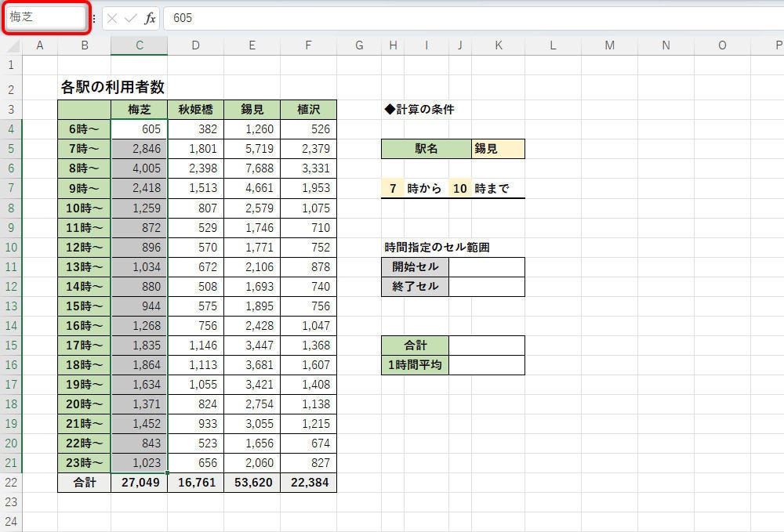Viewport: 784px width, 532px height.
Task: Select the 梅芝 total cell 27,049
Action: [139, 483]
